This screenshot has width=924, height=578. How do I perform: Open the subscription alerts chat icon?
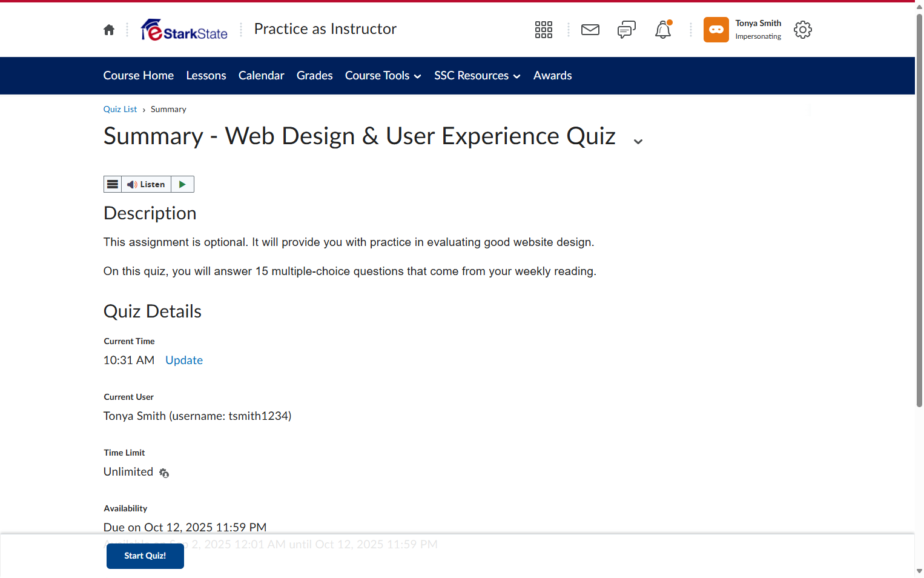[x=627, y=30]
